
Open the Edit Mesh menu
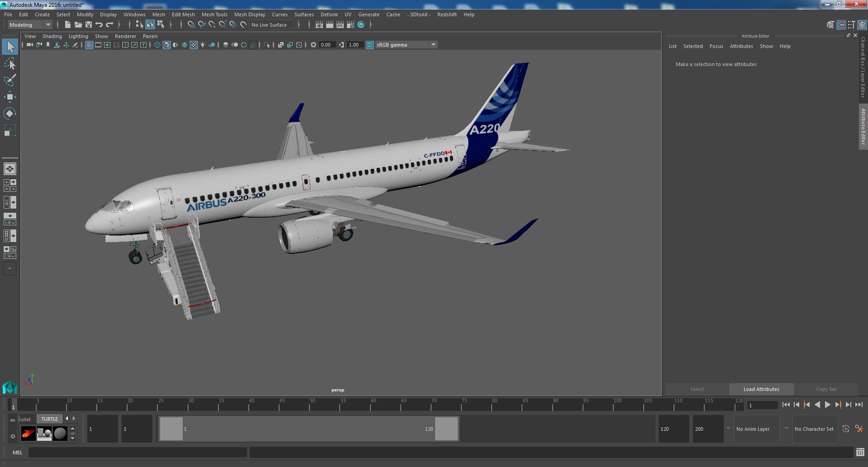click(183, 14)
